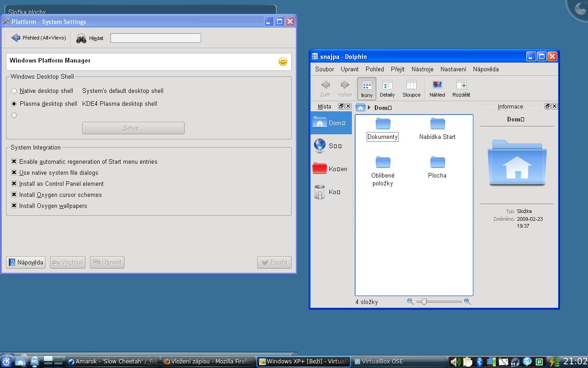Click the Hledat search field in System Settings
The image size is (588, 368).
click(x=156, y=38)
